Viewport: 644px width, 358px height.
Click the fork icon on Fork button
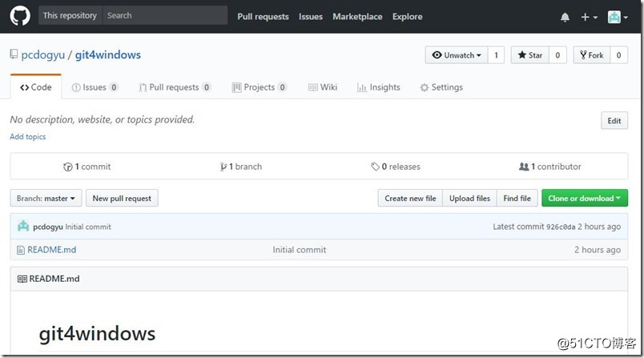583,54
